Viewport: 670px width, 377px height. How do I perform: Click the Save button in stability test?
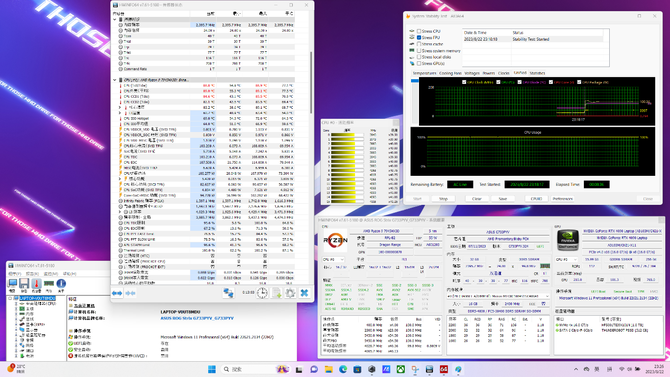[502, 199]
